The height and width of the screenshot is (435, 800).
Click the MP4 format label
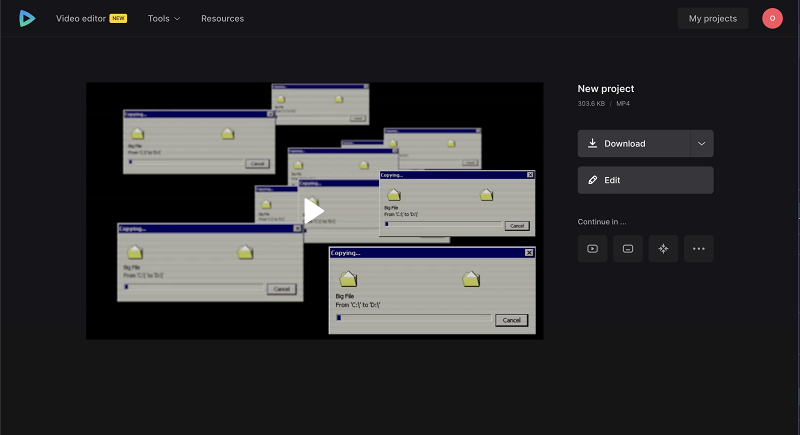(x=622, y=104)
